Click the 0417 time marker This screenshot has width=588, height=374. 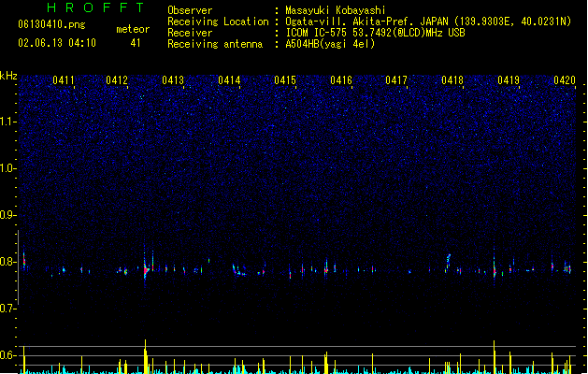click(x=396, y=80)
